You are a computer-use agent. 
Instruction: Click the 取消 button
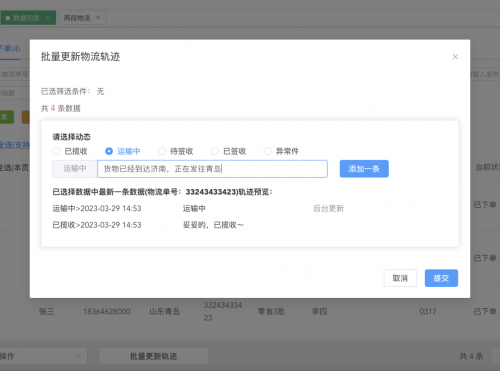click(x=400, y=278)
